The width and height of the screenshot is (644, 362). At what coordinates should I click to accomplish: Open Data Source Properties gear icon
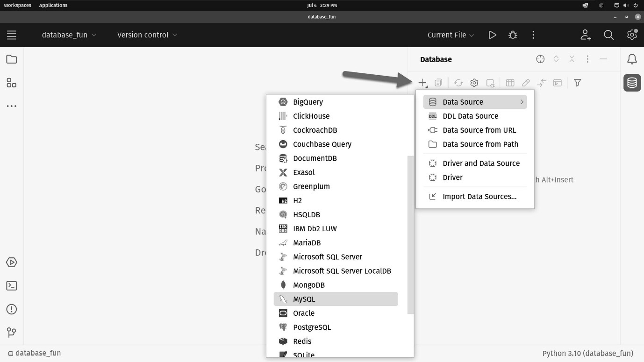[474, 83]
